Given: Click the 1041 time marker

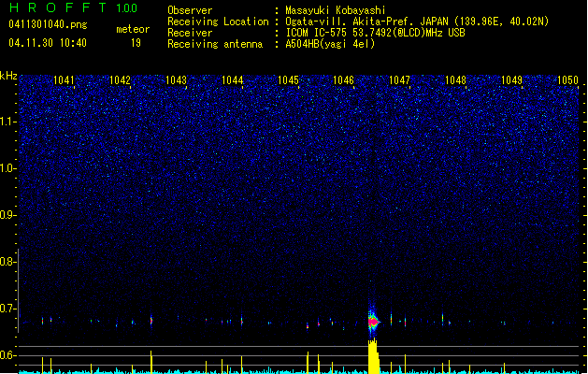Looking at the screenshot, I should click(64, 80).
